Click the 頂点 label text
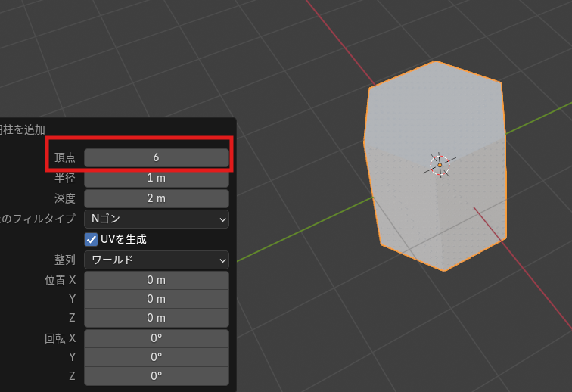The image size is (572, 392). (65, 157)
